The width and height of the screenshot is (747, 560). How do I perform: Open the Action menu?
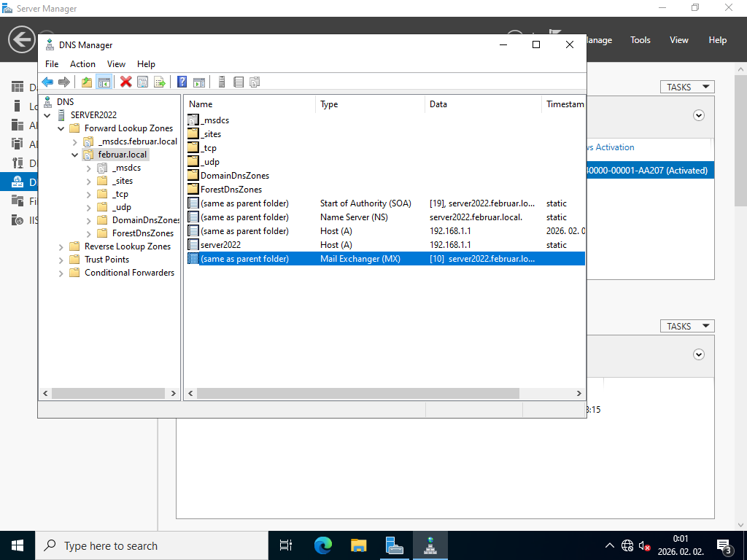[x=82, y=64]
